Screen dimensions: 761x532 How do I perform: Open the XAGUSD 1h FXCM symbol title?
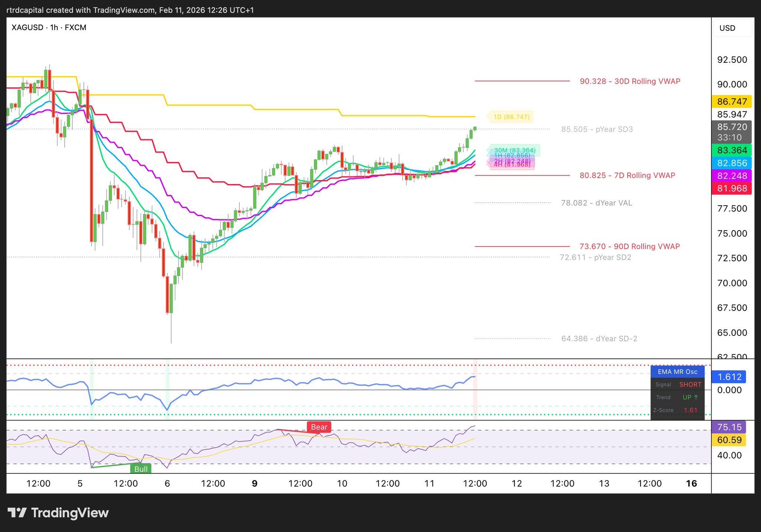click(x=49, y=28)
